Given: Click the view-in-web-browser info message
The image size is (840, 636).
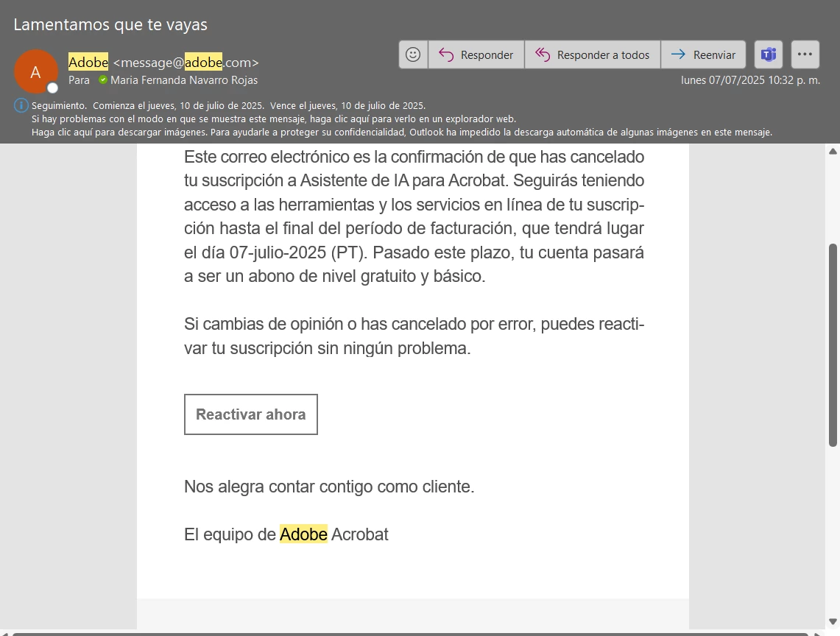Looking at the screenshot, I should tap(273, 119).
